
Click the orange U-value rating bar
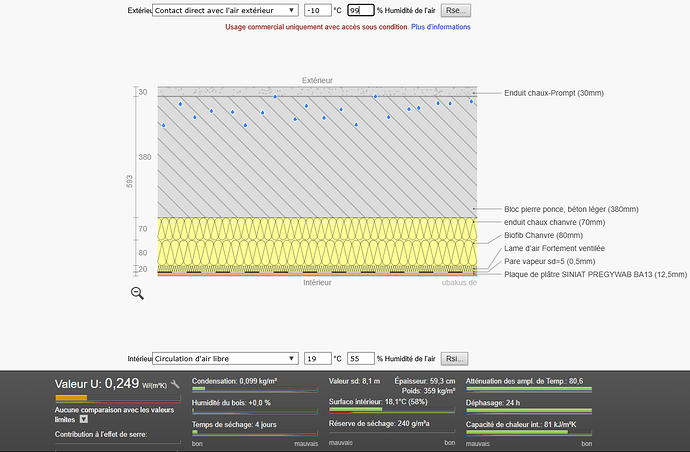[x=71, y=398]
